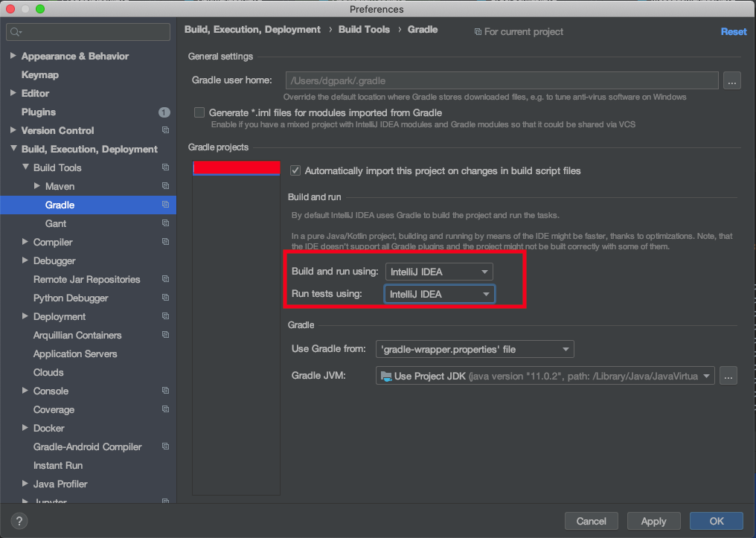Click per-project icon next to Gradle
Viewport: 756px width, 538px height.
tap(165, 205)
